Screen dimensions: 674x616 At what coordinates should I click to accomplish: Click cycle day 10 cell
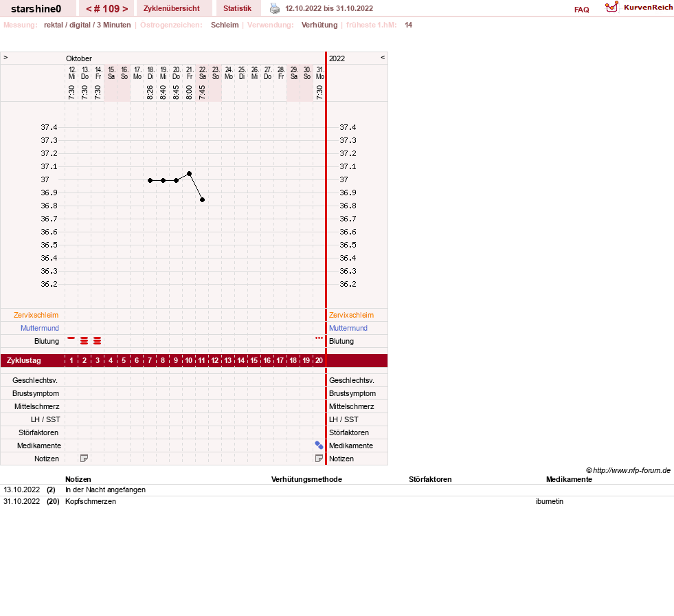click(189, 360)
